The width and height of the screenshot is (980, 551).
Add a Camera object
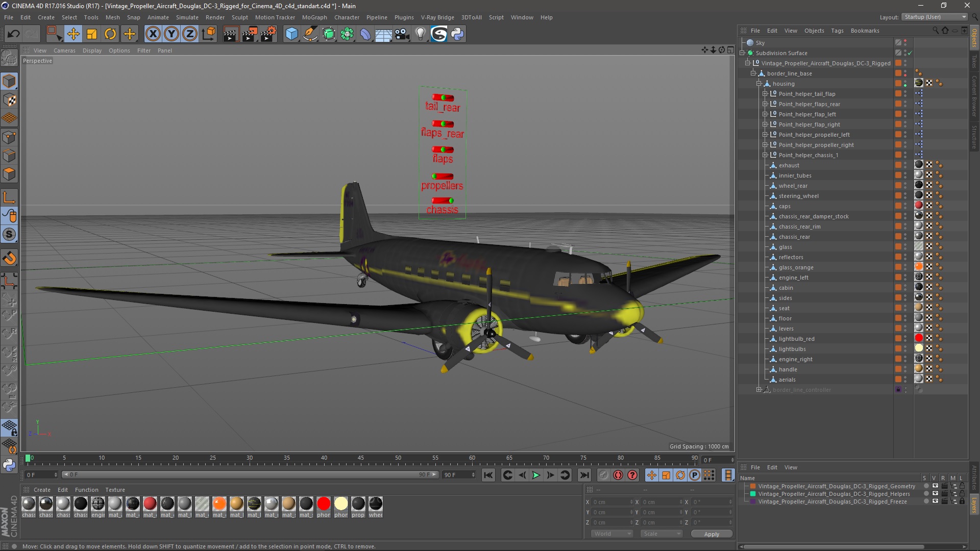(402, 34)
